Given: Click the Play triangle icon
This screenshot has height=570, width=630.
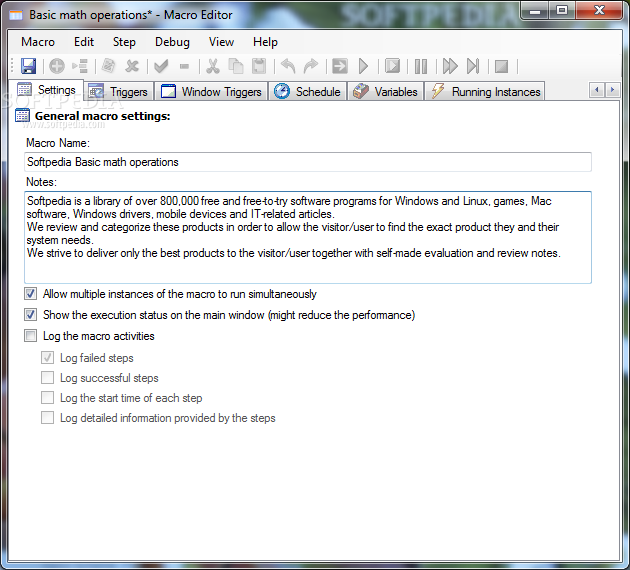Looking at the screenshot, I should 363,66.
